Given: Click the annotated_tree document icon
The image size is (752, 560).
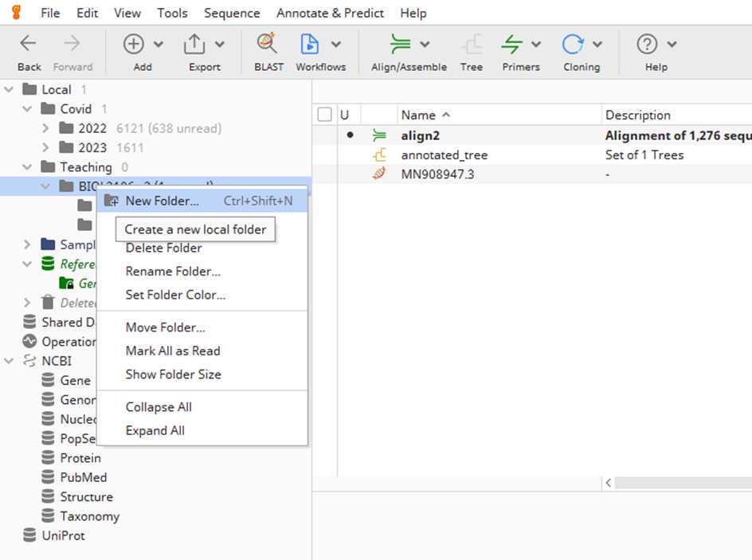Looking at the screenshot, I should coord(379,155).
